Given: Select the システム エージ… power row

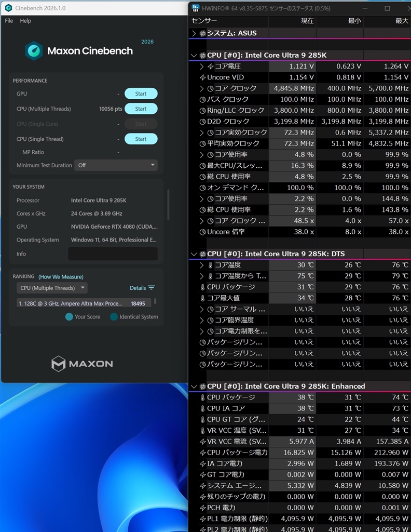Looking at the screenshot, I should (300, 486).
